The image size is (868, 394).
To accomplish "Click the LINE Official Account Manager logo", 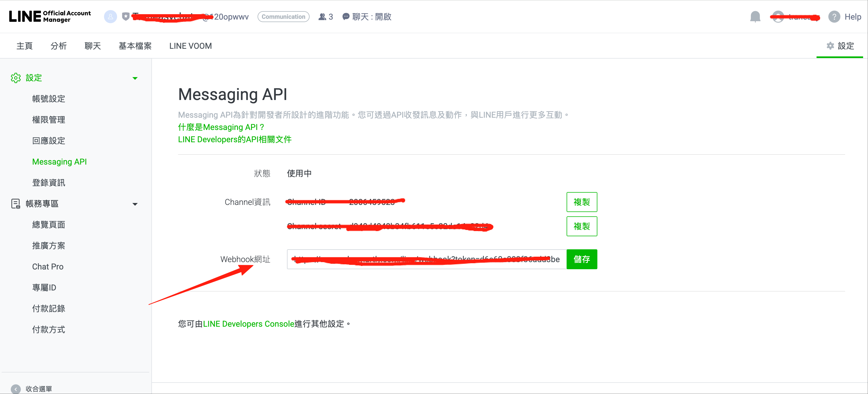I will (50, 17).
